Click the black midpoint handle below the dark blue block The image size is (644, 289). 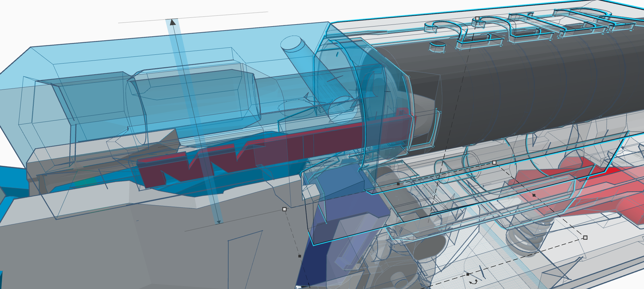tap(299, 256)
